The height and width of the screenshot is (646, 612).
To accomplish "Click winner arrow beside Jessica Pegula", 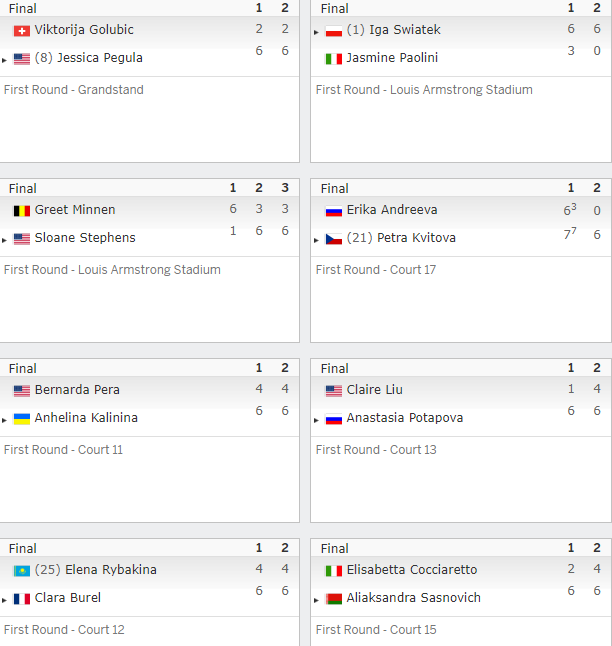I will click(x=4, y=60).
